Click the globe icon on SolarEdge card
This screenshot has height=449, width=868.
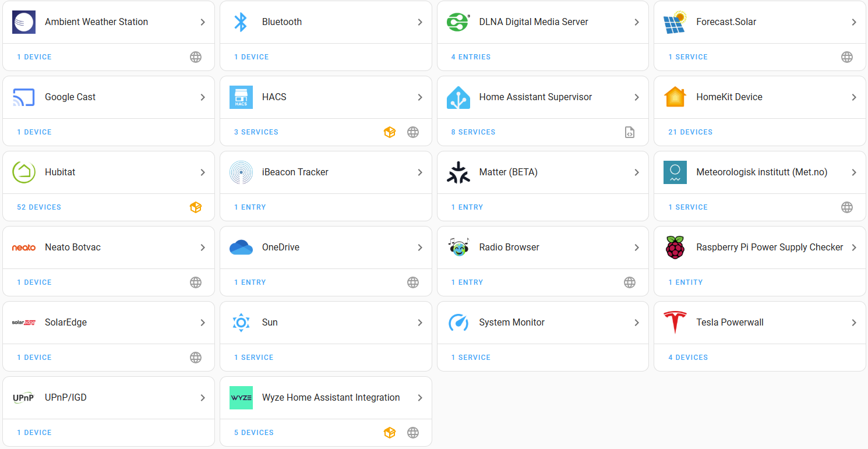pos(196,358)
